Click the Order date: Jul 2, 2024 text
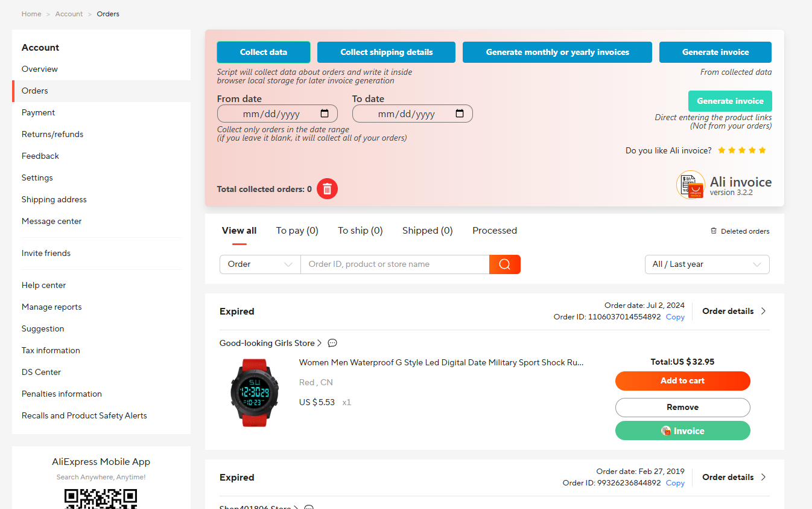812x509 pixels. [644, 306]
